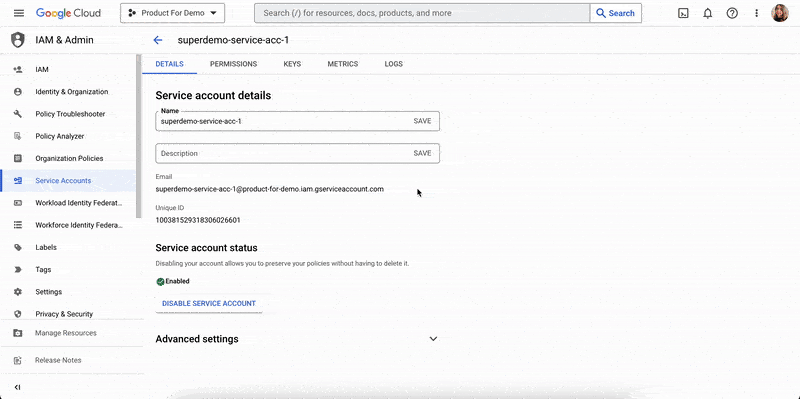
Task: Open the help question mark icon
Action: 732,13
